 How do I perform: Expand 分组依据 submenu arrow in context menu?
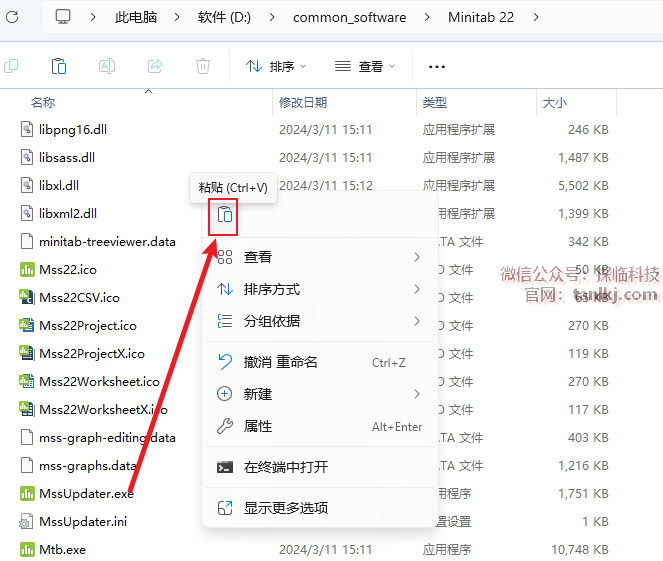417,321
